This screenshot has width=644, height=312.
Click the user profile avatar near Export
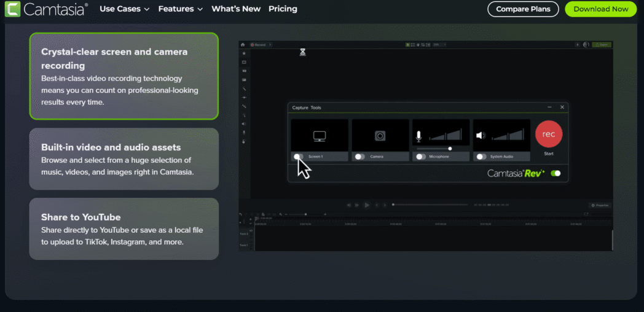tap(586, 45)
